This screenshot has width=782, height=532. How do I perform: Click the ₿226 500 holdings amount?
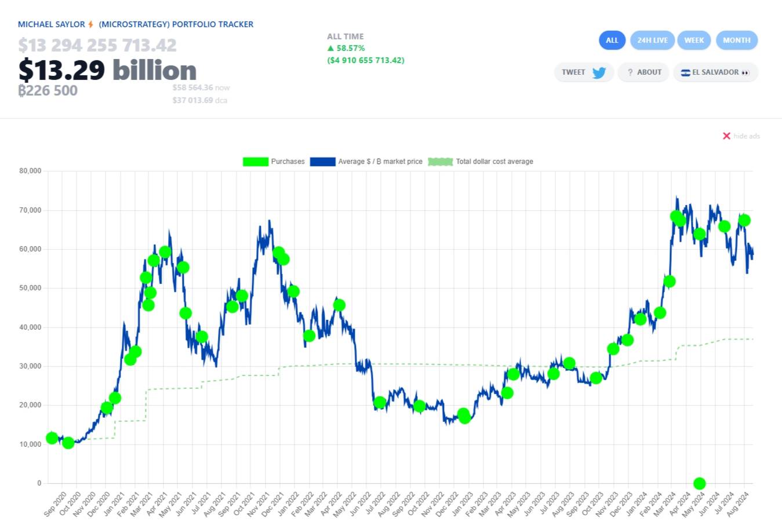coord(48,90)
